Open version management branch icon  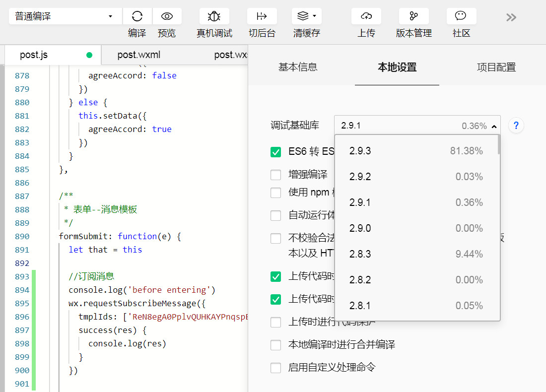[x=413, y=16]
